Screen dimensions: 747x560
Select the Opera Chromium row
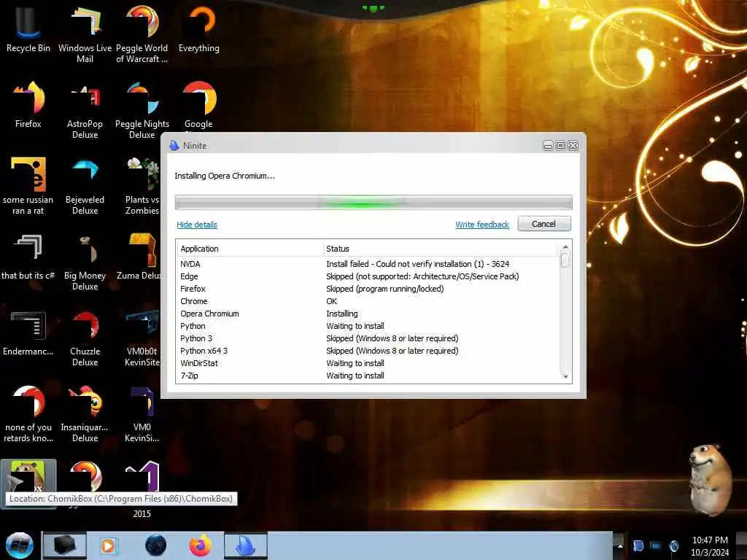(368, 314)
